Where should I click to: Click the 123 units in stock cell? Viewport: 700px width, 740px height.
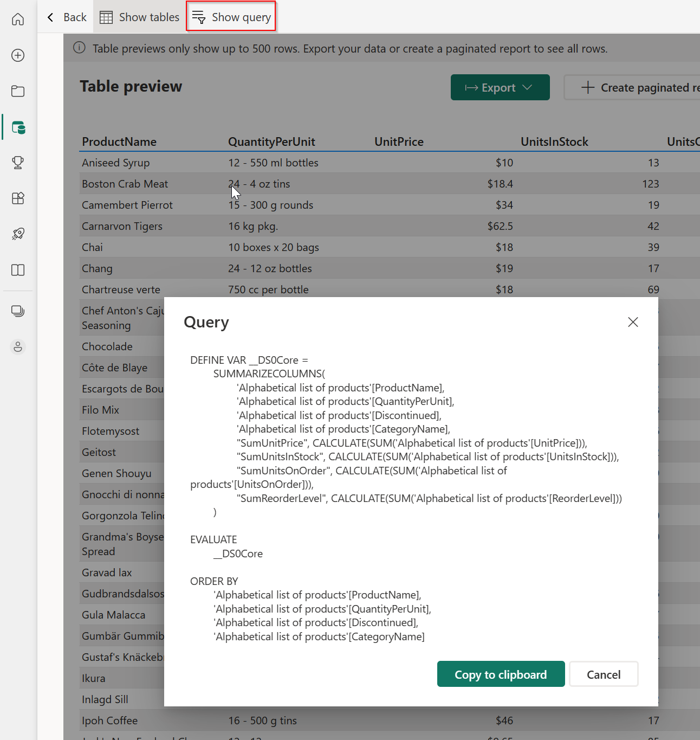(651, 184)
